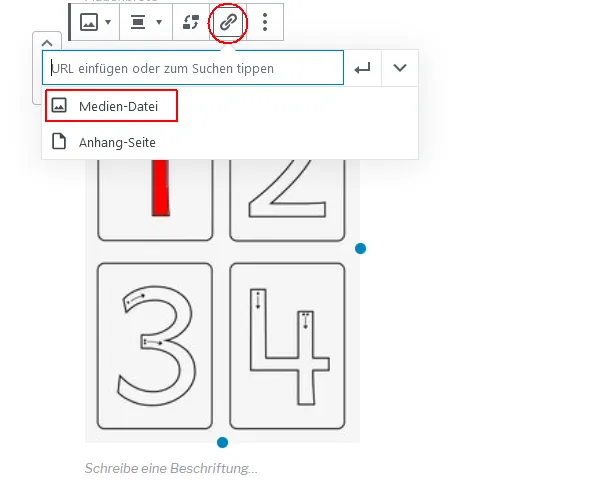Expand link settings with the down chevron
The height and width of the screenshot is (493, 589).
coord(400,68)
